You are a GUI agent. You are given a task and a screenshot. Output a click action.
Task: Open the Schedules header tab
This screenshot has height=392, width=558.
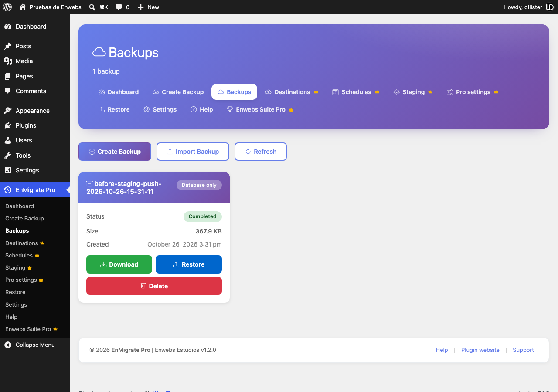[356, 92]
